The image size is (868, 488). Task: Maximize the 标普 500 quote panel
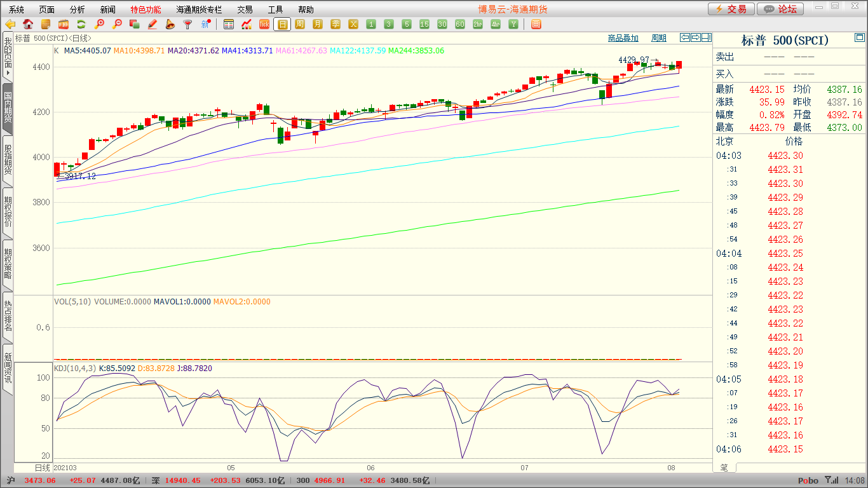(859, 39)
